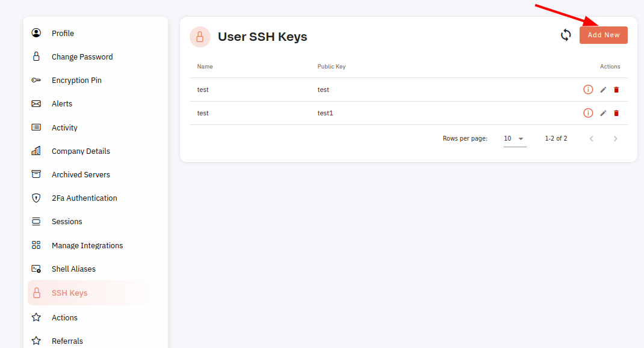Open the Sessions page
This screenshot has height=348, width=644.
click(x=67, y=222)
